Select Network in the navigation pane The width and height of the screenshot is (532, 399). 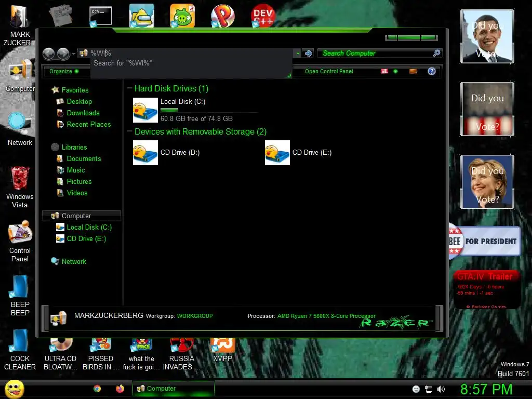coord(74,262)
